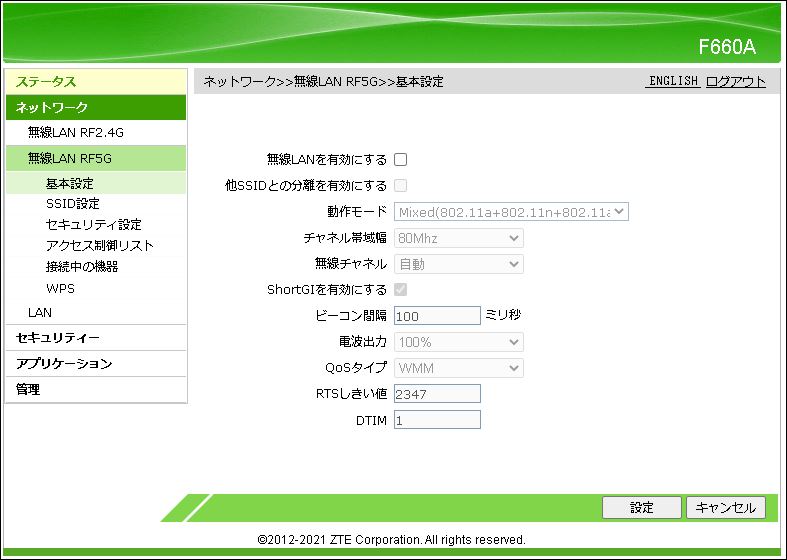Click the ZTE Corporation copyright text
The height and width of the screenshot is (560, 787).
pos(391,540)
